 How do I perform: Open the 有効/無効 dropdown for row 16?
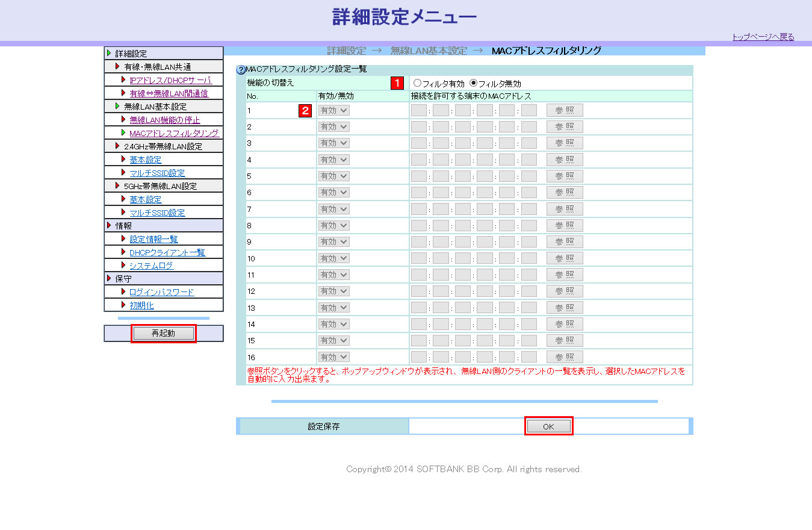click(334, 357)
